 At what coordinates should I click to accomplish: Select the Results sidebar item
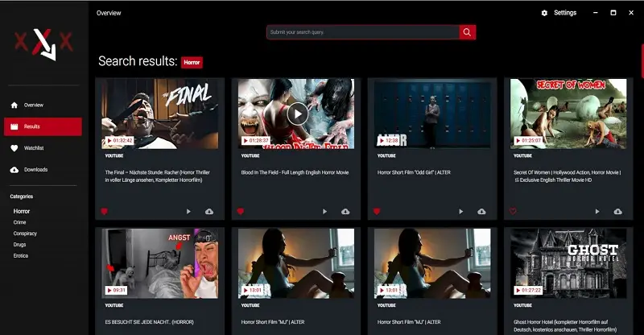(43, 126)
